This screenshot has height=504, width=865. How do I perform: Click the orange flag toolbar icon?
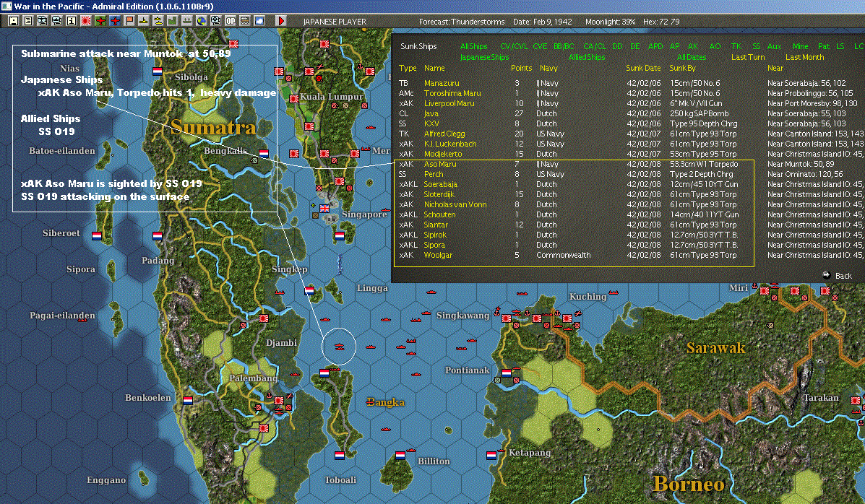pos(129,21)
